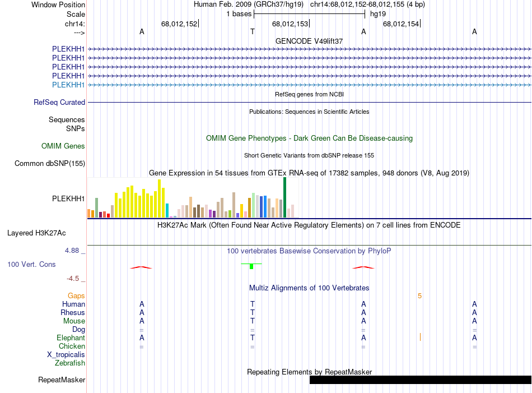
Task: Click the Elephant species label
Action: [71, 337]
